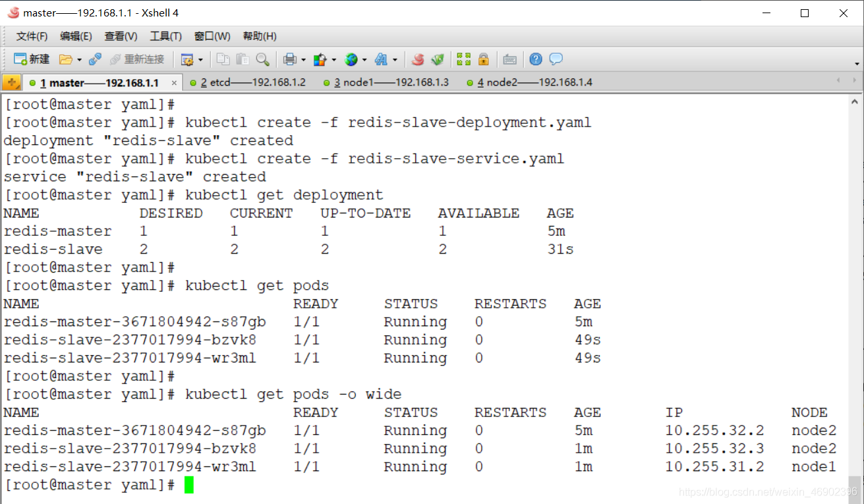Open the 编辑(E) menu
Screen dimensions: 864x504
pos(76,36)
